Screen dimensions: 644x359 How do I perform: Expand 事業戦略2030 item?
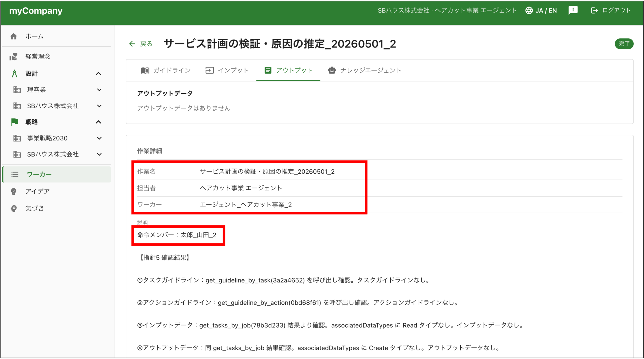(99, 138)
